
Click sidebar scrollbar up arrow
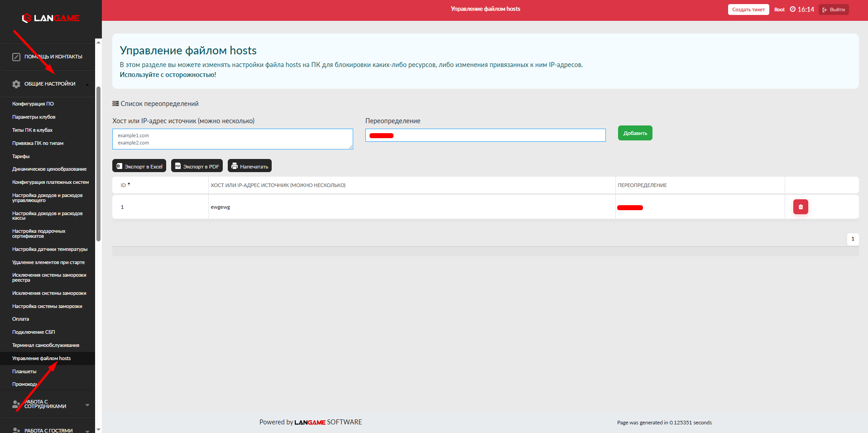coord(98,42)
